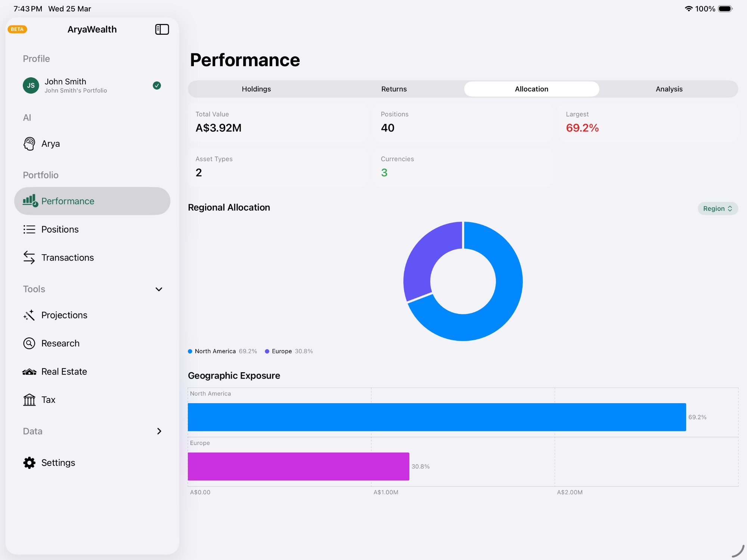This screenshot has width=747, height=560.
Task: Open Settings gear icon
Action: (x=29, y=463)
